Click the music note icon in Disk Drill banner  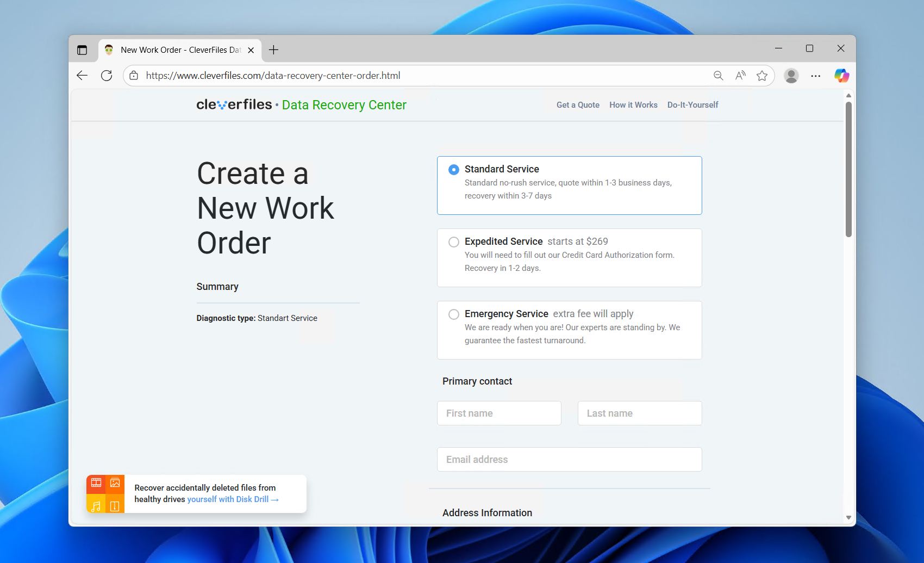tap(96, 505)
